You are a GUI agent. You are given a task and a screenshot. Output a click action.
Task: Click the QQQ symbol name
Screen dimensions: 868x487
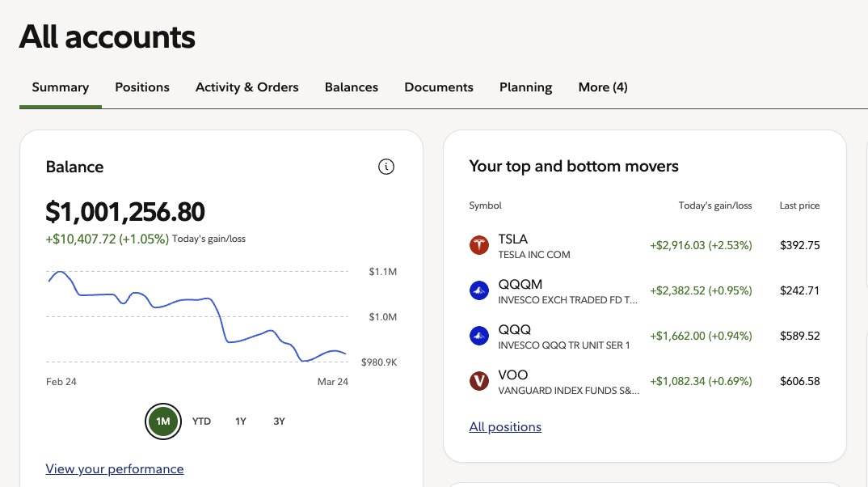[x=515, y=330]
